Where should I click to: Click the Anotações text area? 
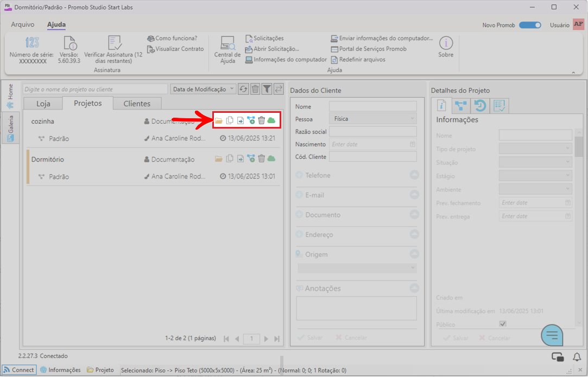(x=356, y=309)
